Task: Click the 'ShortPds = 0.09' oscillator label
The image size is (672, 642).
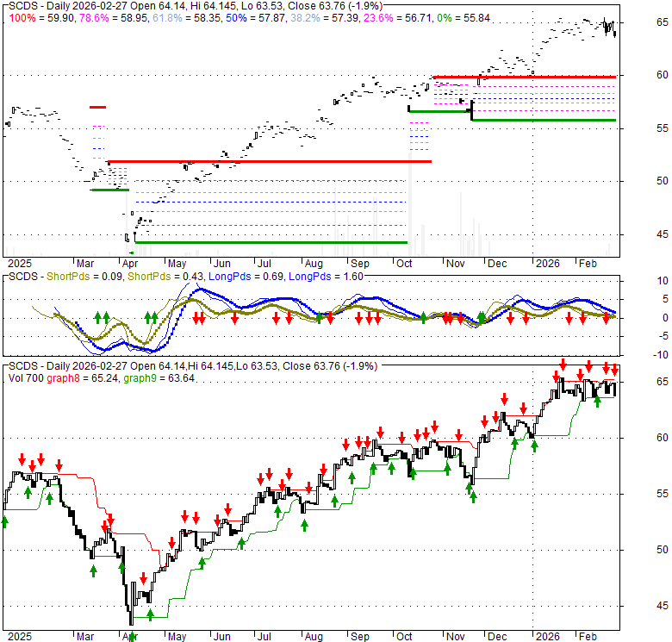Action: [84, 277]
